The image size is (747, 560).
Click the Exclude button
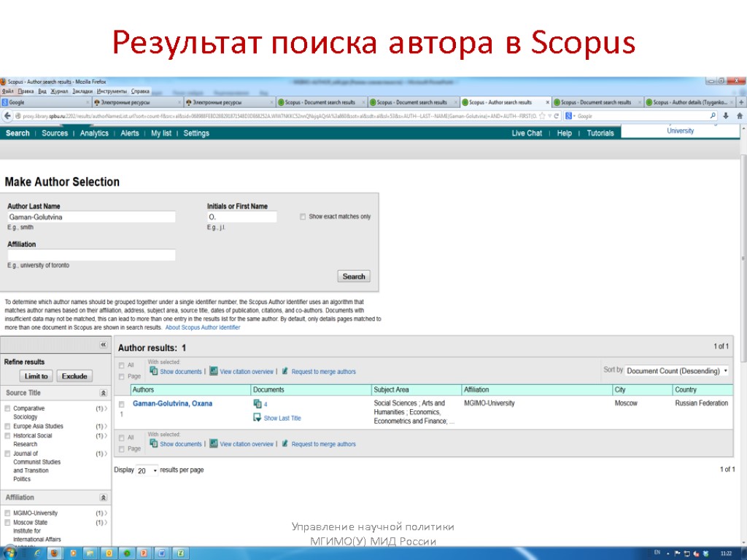[x=74, y=376]
